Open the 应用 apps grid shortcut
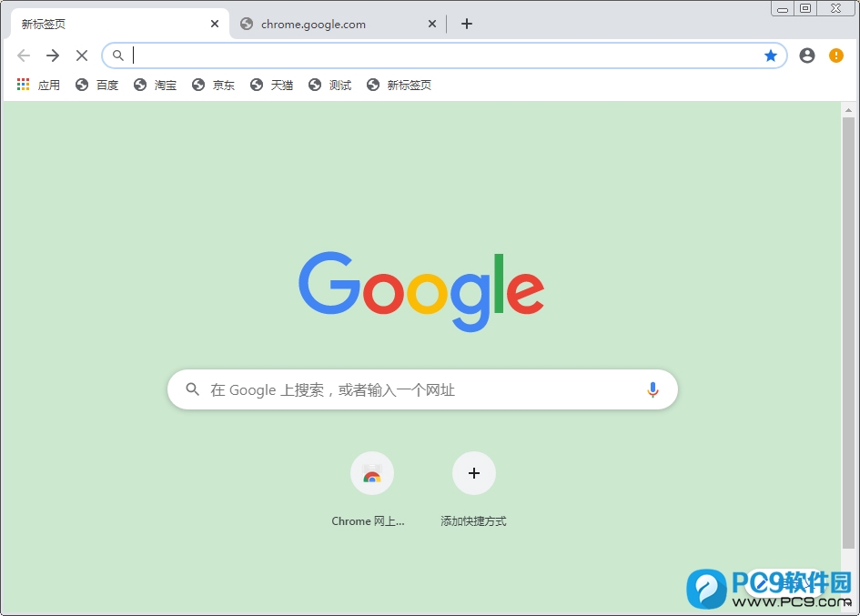860x616 pixels. click(x=38, y=85)
